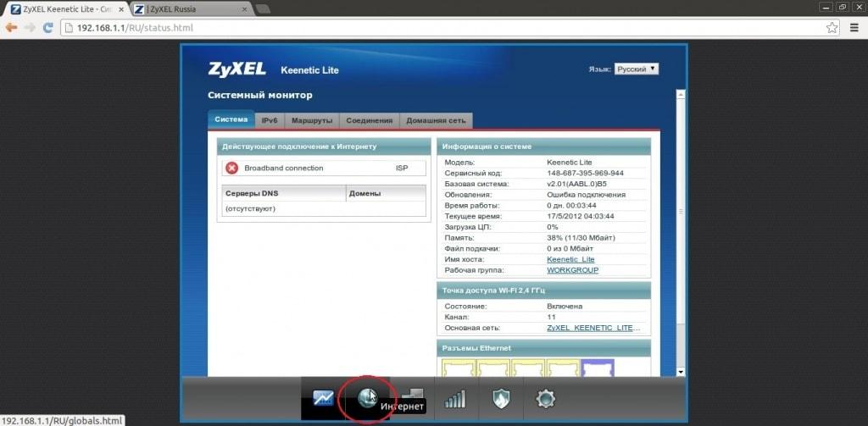Open a new browser tab
The image size is (868, 426).
point(264,9)
